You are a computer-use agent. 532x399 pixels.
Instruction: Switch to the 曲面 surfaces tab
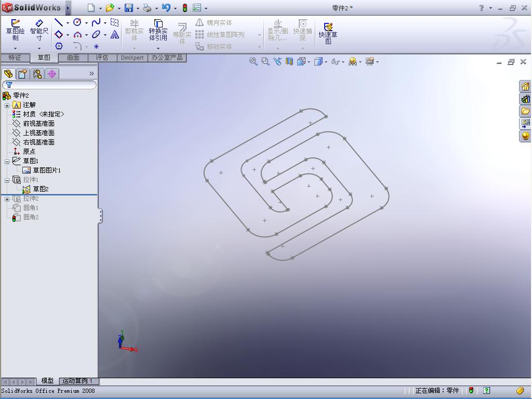coord(73,58)
